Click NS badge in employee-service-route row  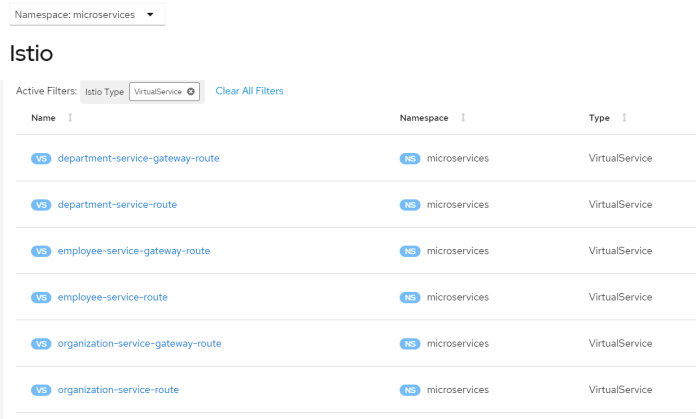(x=410, y=297)
